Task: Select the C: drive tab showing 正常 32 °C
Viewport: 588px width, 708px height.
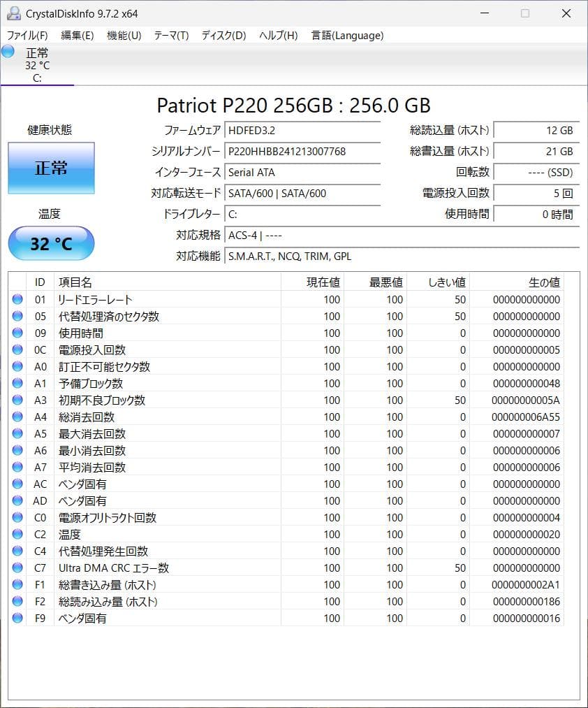Action: click(38, 65)
